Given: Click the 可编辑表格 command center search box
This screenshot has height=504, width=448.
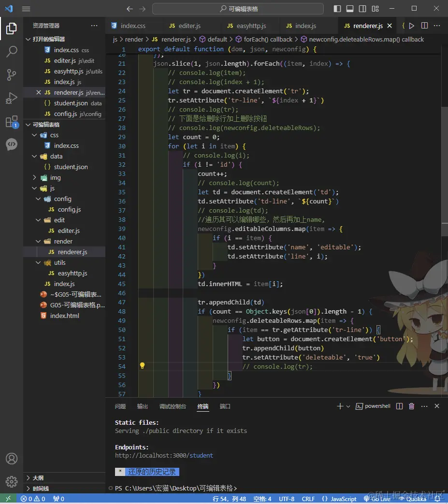Looking at the screenshot, I should point(238,9).
